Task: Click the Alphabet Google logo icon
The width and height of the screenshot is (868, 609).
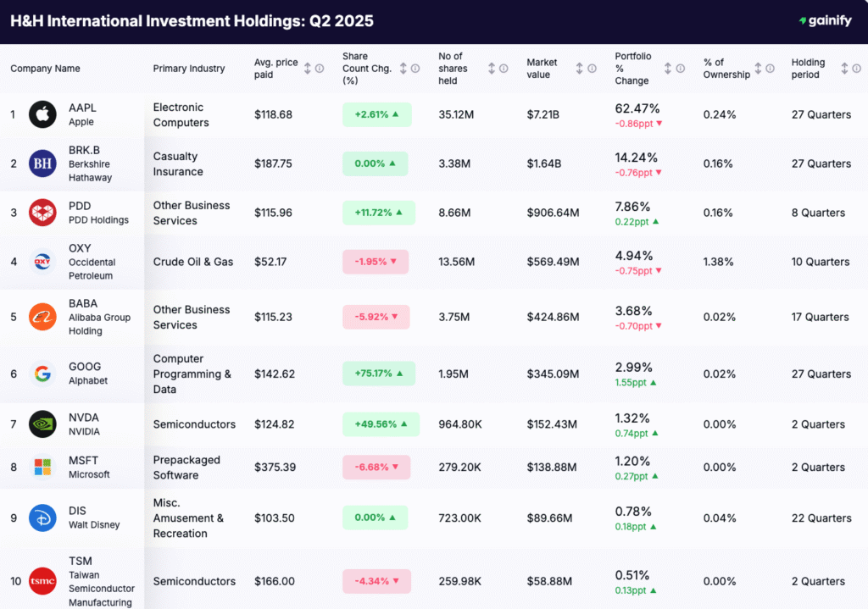Action: point(42,374)
